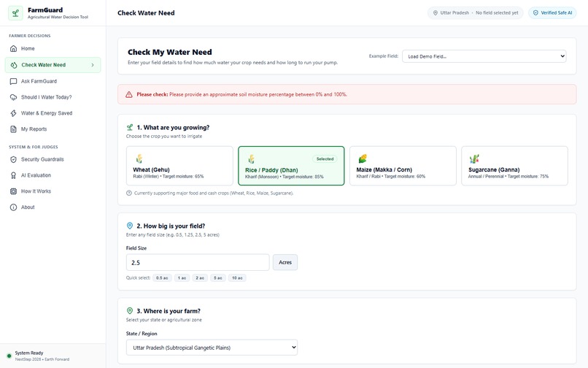This screenshot has height=368, width=588.
Task: Open Ask FarmGuard page
Action: (x=53, y=81)
